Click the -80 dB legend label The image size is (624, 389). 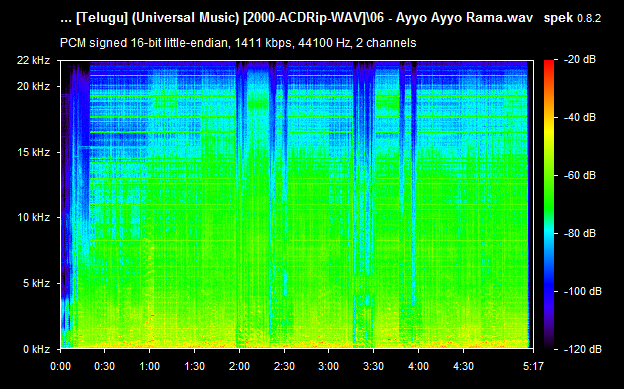tap(579, 233)
